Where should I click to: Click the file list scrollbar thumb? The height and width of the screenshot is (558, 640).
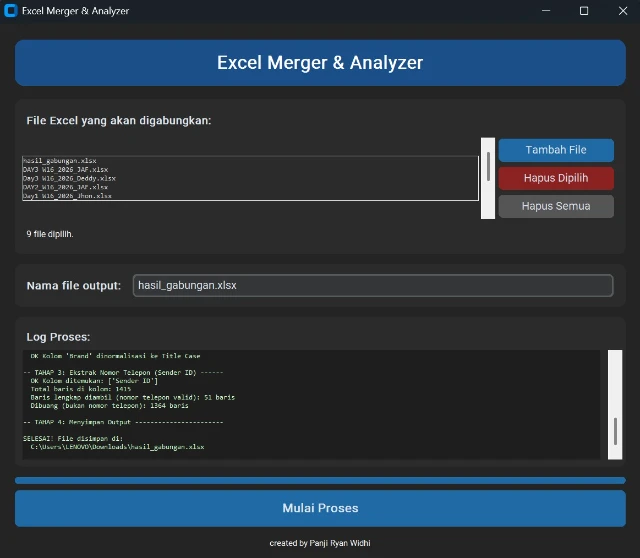[488, 166]
